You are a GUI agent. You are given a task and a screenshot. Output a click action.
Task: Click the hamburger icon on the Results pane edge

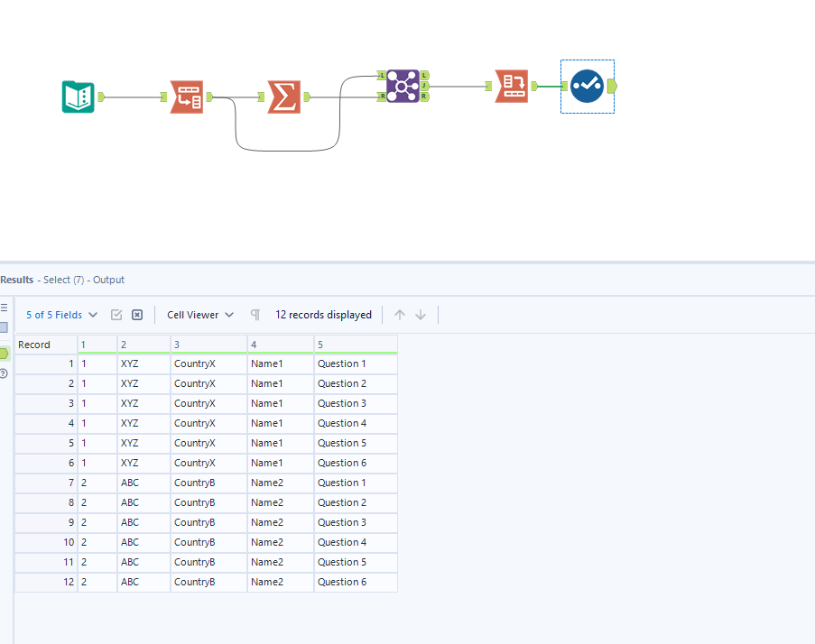click(x=5, y=306)
